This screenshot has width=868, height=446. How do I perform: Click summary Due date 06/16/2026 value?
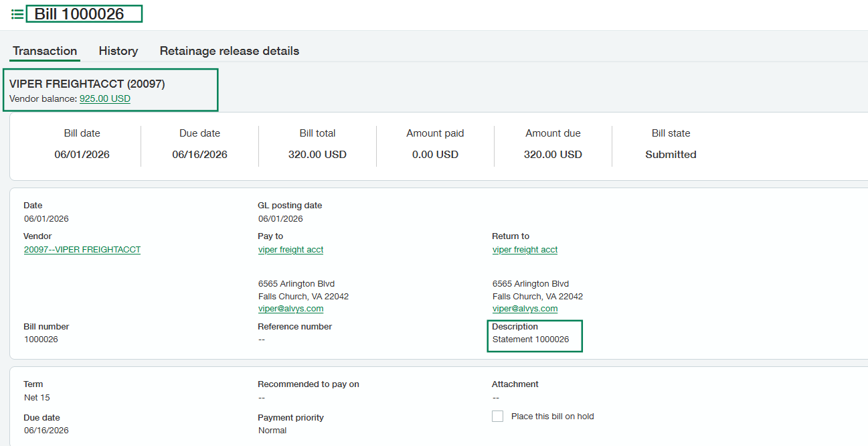(x=200, y=155)
